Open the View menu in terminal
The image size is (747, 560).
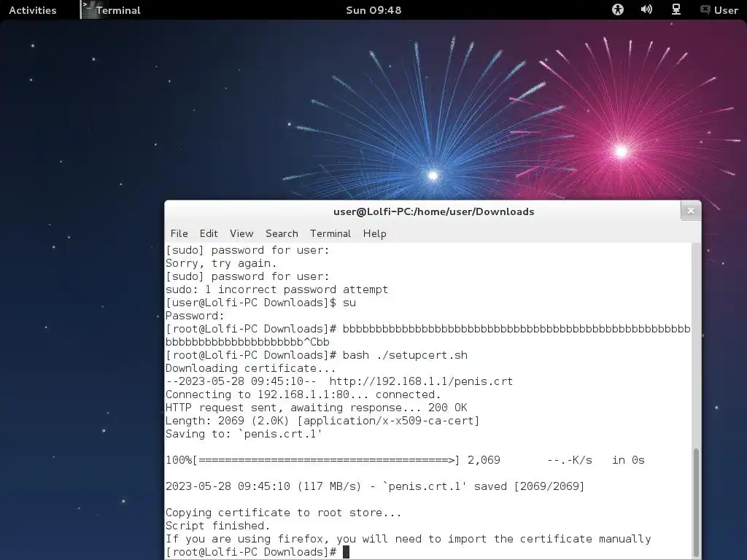click(241, 233)
